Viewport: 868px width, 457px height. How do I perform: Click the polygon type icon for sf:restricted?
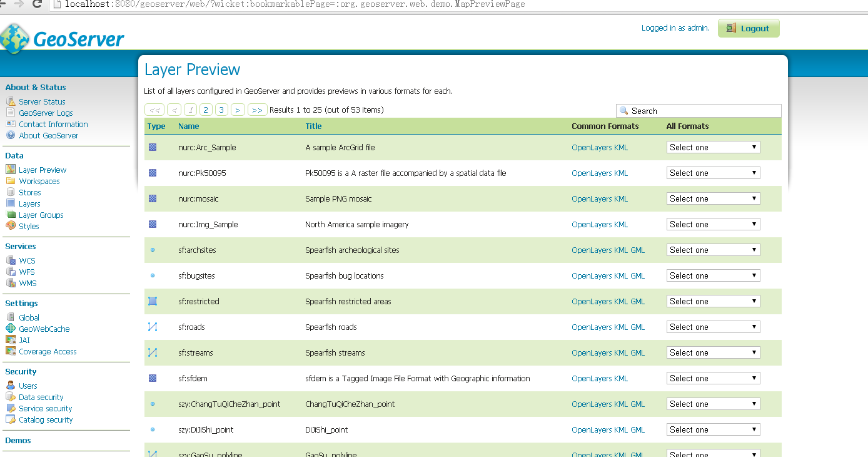(x=153, y=301)
